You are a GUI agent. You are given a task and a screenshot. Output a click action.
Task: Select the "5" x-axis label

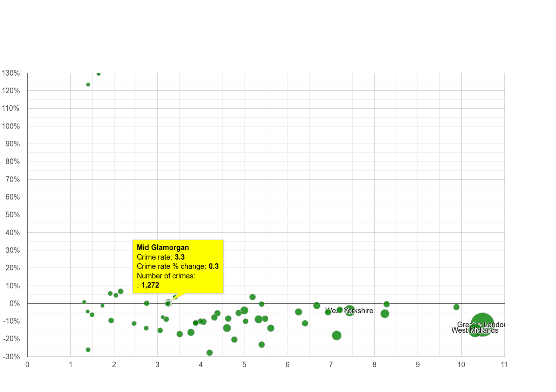click(244, 364)
